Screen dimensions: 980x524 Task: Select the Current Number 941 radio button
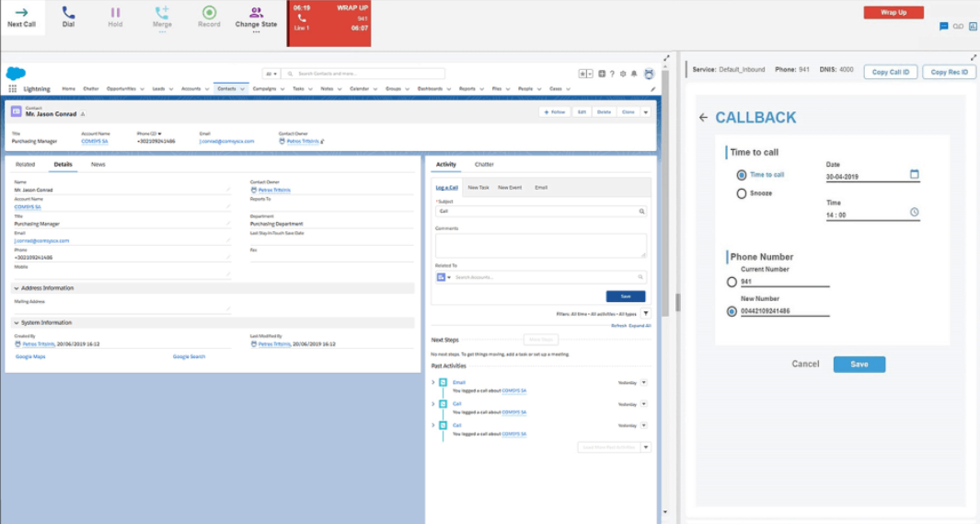[732, 282]
